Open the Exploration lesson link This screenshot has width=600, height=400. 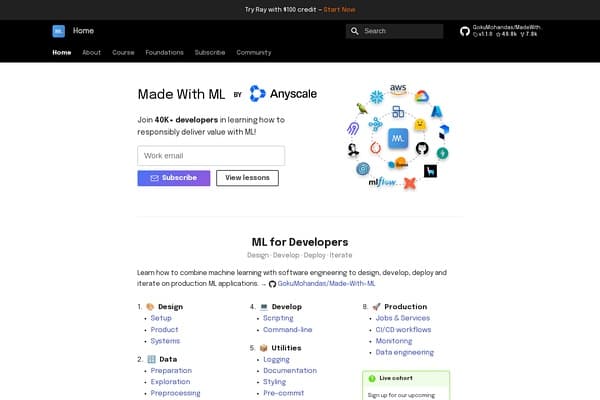170,382
